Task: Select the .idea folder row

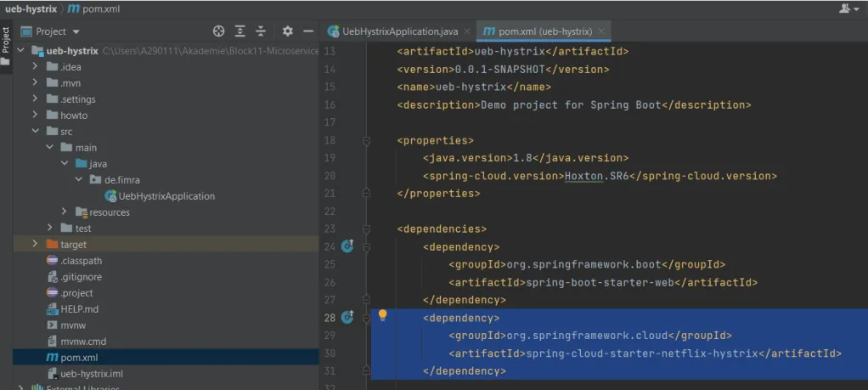Action: click(x=166, y=67)
